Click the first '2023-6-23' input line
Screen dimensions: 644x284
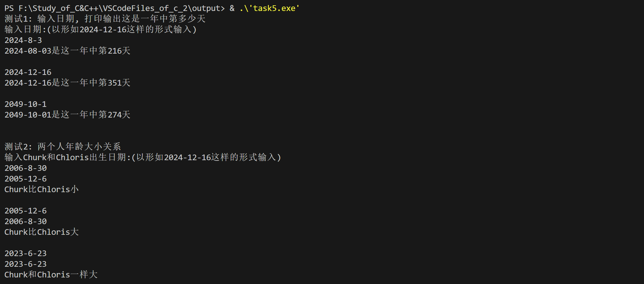point(26,253)
